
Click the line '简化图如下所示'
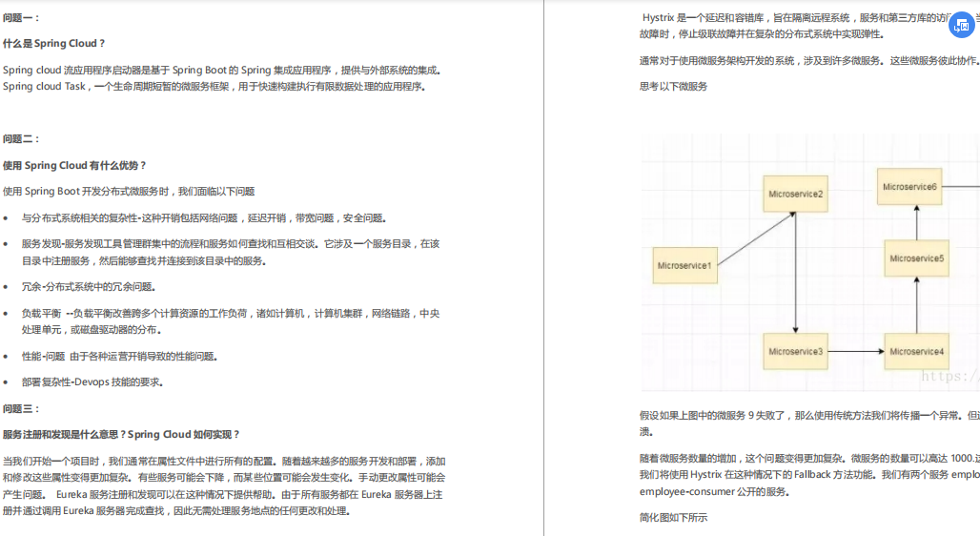click(673, 517)
